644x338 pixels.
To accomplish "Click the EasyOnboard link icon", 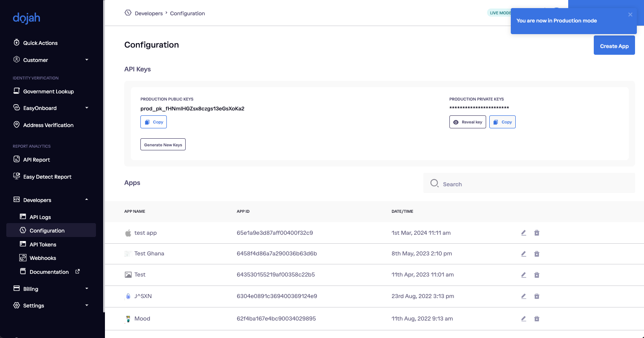I will click(17, 108).
